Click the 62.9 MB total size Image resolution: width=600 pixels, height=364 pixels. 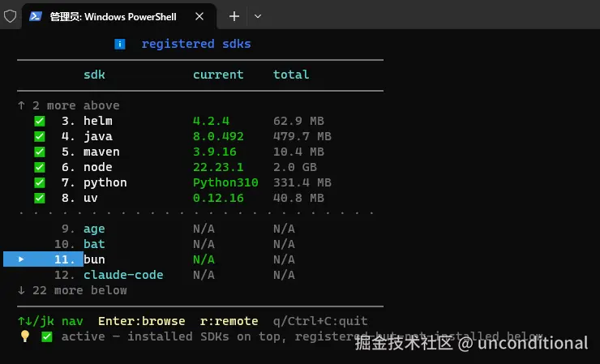[x=298, y=121]
